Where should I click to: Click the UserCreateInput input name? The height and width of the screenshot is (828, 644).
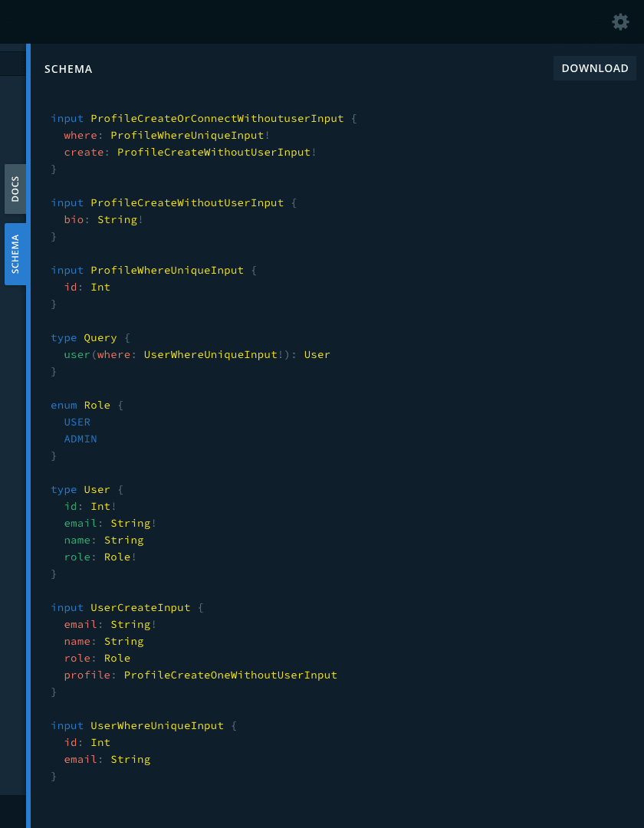point(140,607)
